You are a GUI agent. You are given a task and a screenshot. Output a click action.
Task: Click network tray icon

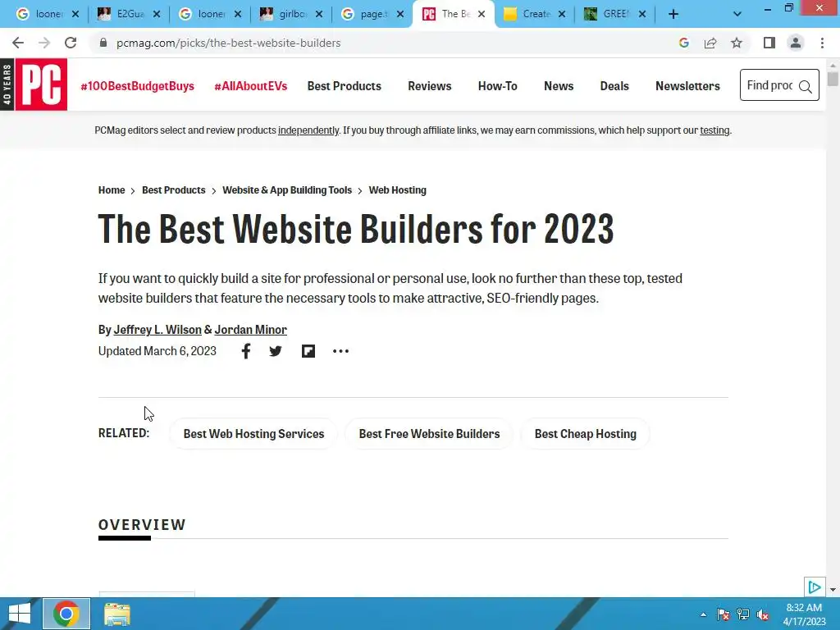743,614
